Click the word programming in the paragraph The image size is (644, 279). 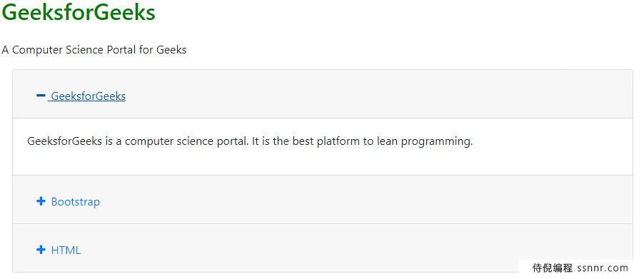[437, 142]
